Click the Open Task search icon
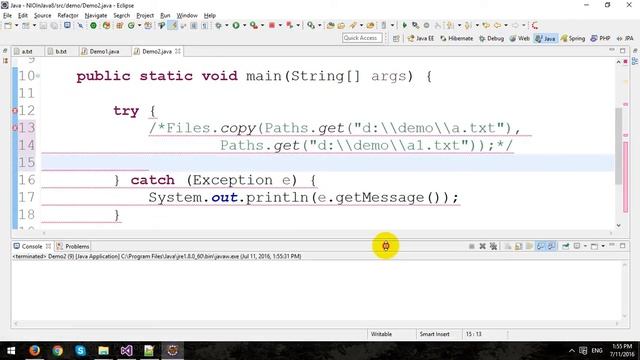This screenshot has height=360, width=640. click(341, 25)
